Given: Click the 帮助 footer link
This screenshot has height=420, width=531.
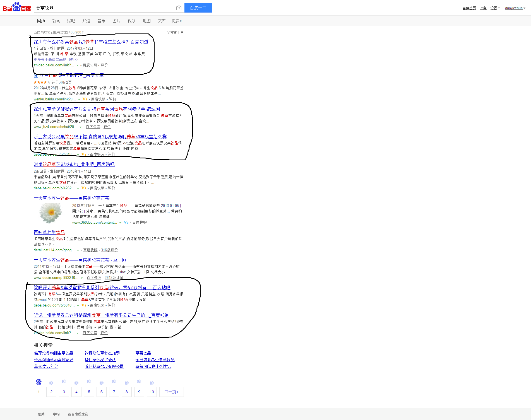Looking at the screenshot, I should (41, 414).
